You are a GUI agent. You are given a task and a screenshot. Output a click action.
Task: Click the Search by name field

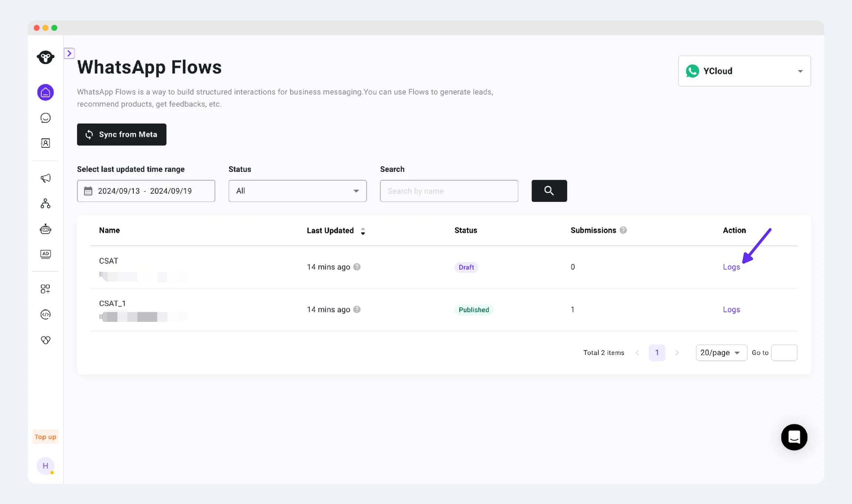click(449, 191)
